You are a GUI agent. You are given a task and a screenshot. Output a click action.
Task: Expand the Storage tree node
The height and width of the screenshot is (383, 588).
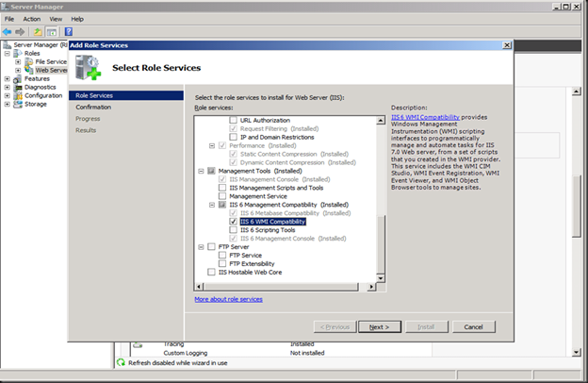click(x=8, y=104)
